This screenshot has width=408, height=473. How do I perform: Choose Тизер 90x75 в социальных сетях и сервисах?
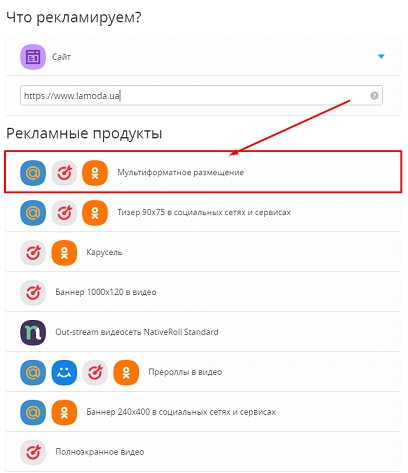click(203, 212)
